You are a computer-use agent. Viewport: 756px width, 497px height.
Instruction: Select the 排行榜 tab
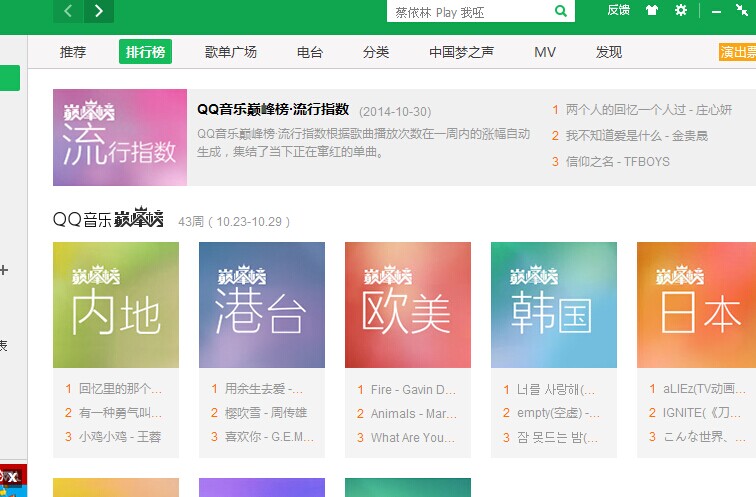[x=146, y=52]
